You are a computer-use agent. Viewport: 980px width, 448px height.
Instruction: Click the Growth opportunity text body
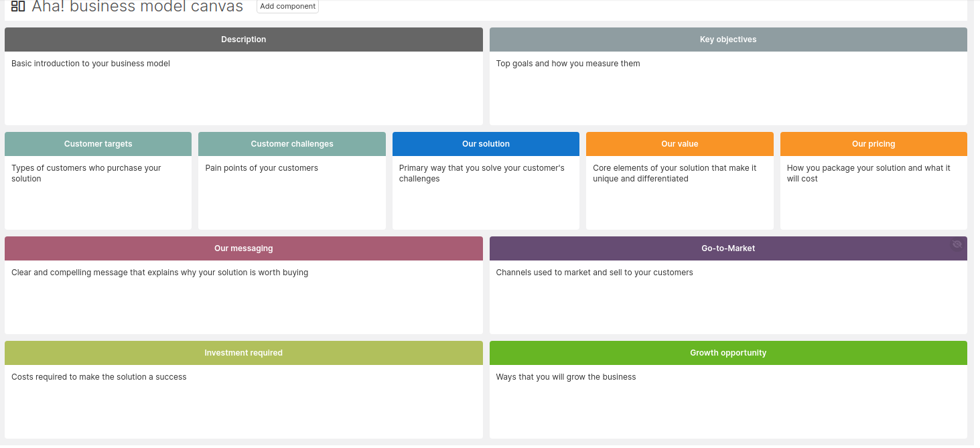click(x=728, y=399)
